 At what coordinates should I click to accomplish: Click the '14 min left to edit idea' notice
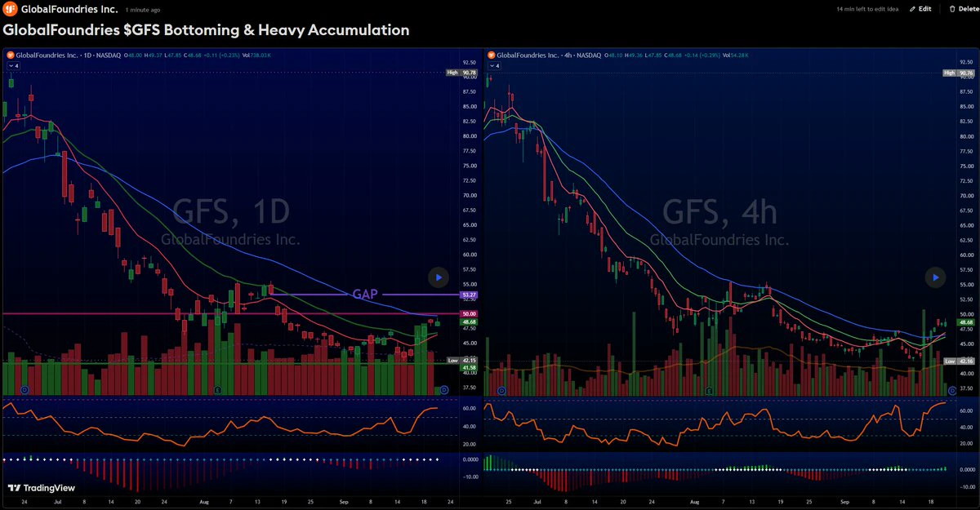tap(868, 9)
